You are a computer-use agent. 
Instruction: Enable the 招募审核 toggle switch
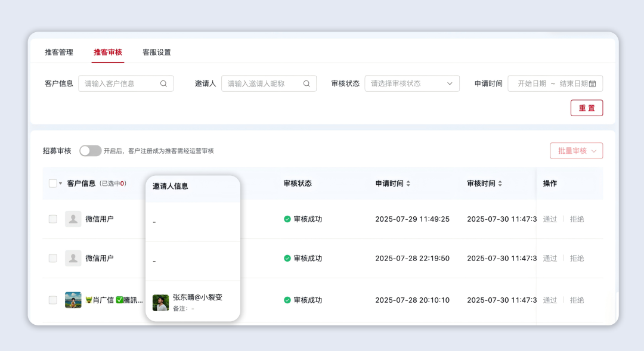90,151
